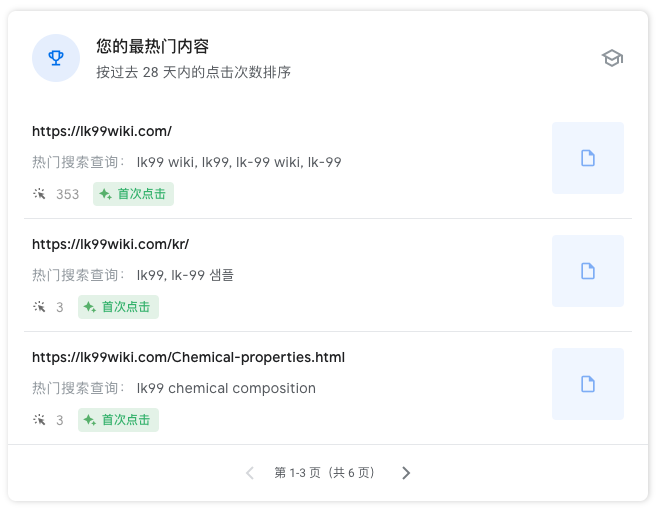The width and height of the screenshot is (663, 514).
Task: Click 首次点击 badge in the first row
Action: [x=134, y=194]
